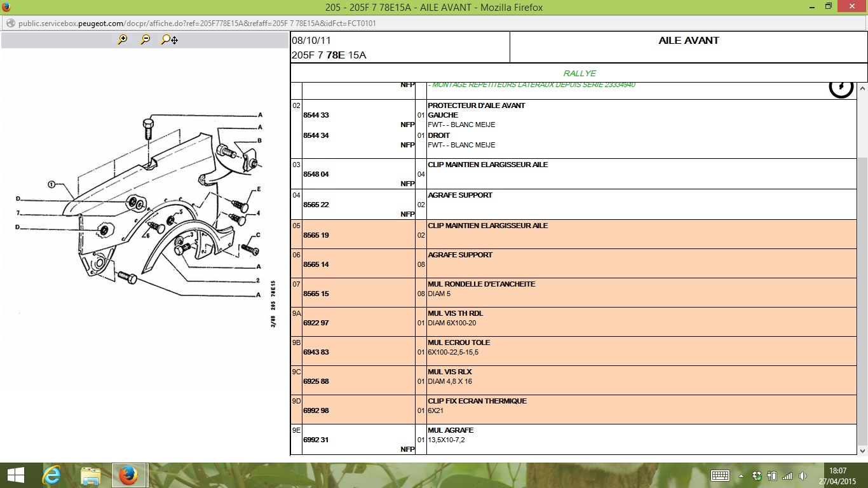Image resolution: width=868 pixels, height=488 pixels.
Task: Click the zoom in magnifier icon
Action: pyautogui.click(x=123, y=40)
